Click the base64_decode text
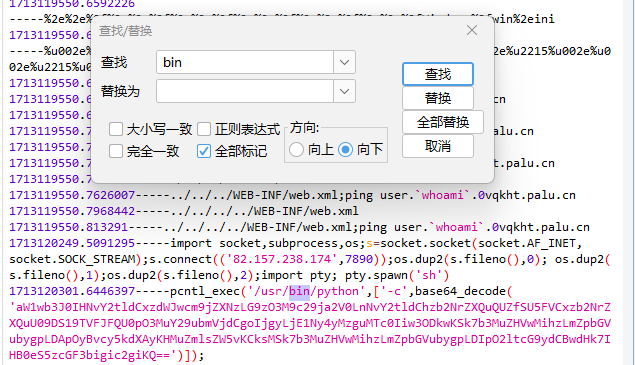 460,291
